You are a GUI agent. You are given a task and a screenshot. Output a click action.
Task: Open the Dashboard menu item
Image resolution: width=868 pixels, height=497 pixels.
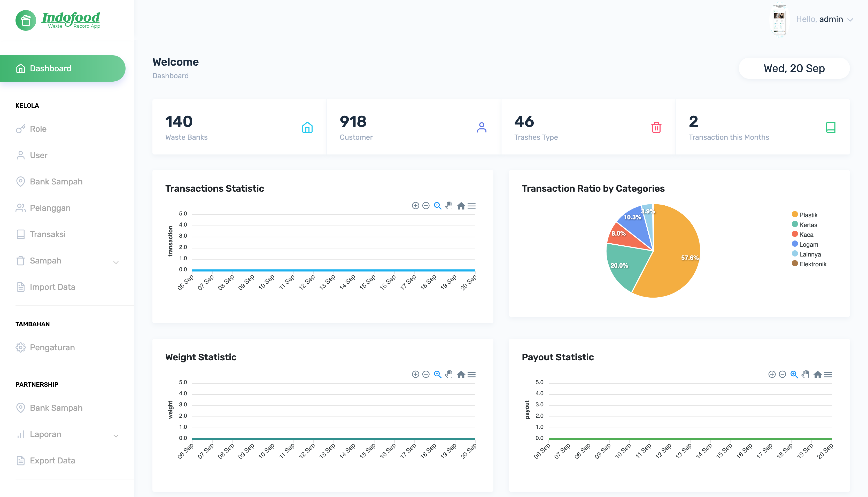pyautogui.click(x=63, y=68)
